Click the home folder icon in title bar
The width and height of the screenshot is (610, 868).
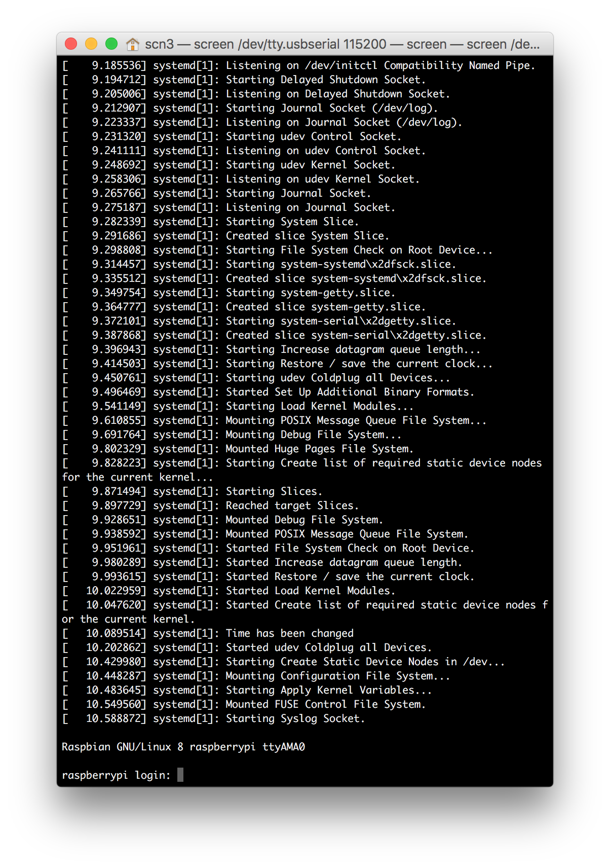(x=133, y=44)
